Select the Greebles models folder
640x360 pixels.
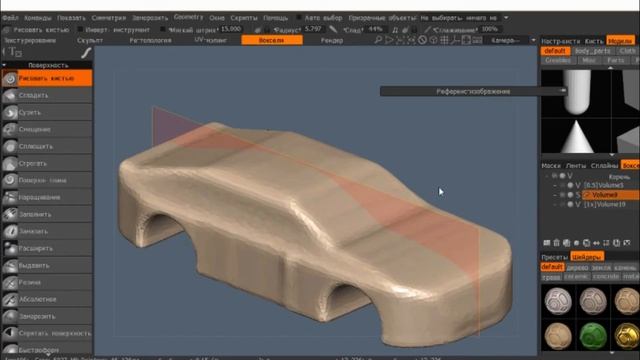point(558,60)
